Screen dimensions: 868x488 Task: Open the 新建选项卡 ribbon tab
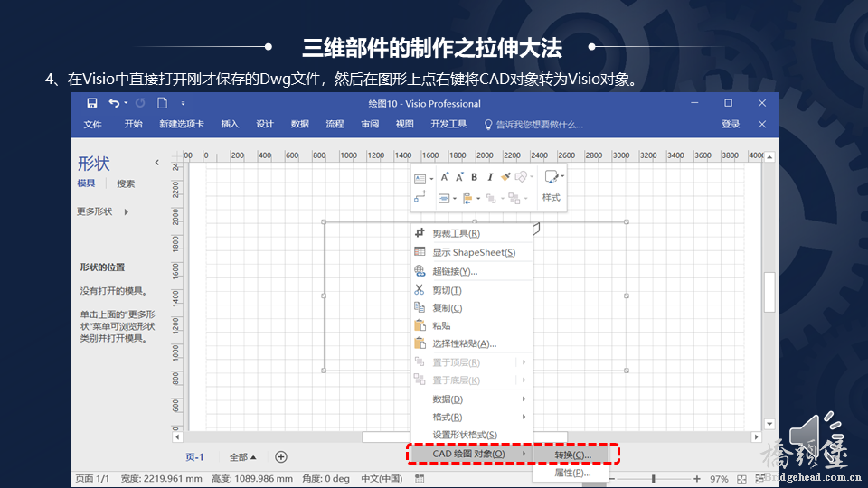coord(182,124)
